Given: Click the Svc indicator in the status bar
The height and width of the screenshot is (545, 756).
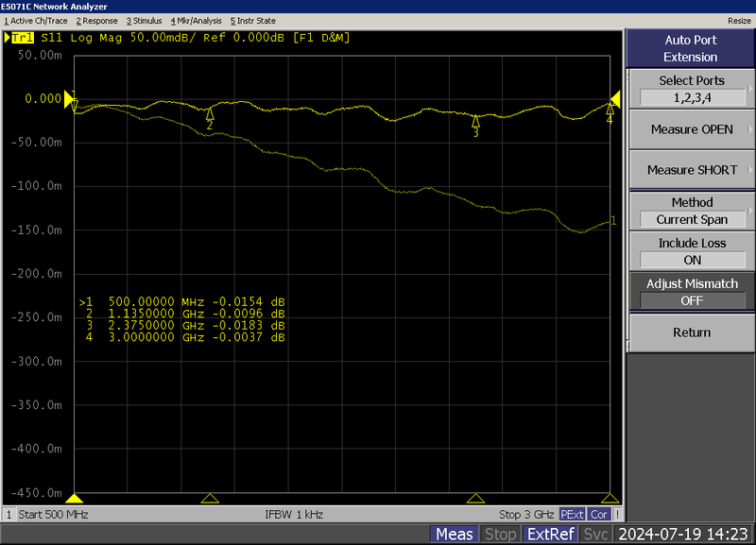Looking at the screenshot, I should pos(596,534).
